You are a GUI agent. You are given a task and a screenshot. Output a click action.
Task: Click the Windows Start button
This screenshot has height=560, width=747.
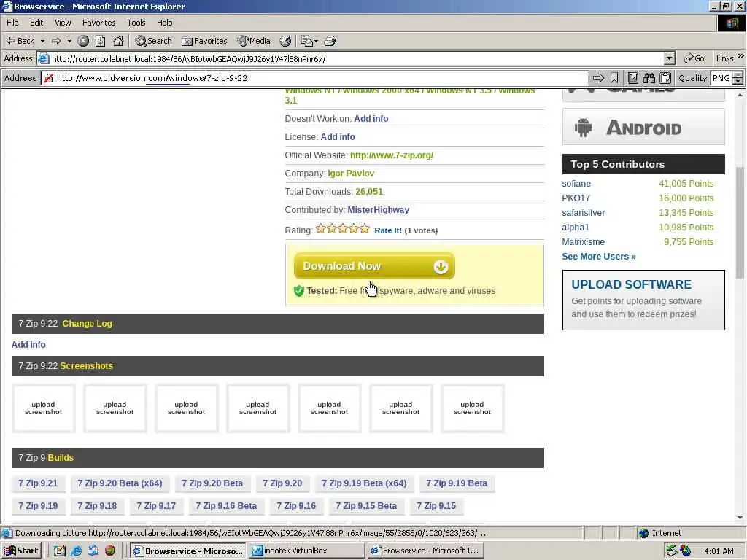point(21,551)
